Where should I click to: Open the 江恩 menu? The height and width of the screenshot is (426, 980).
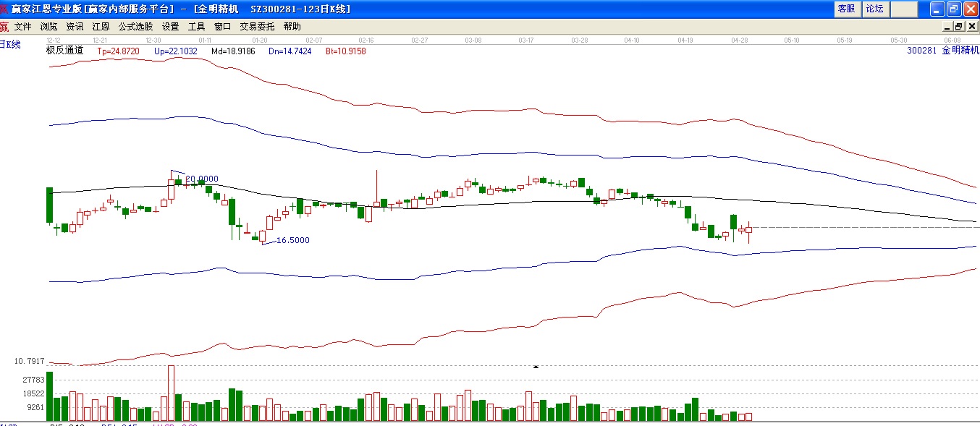101,27
